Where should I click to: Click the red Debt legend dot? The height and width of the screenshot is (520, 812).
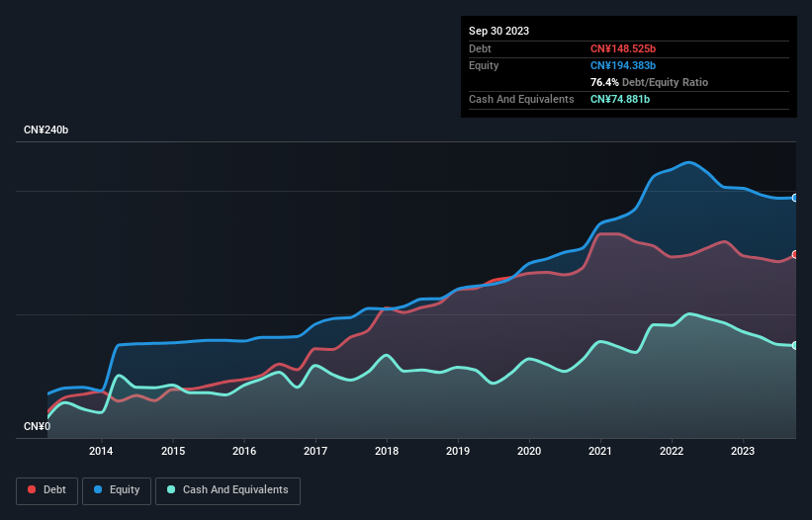click(32, 489)
